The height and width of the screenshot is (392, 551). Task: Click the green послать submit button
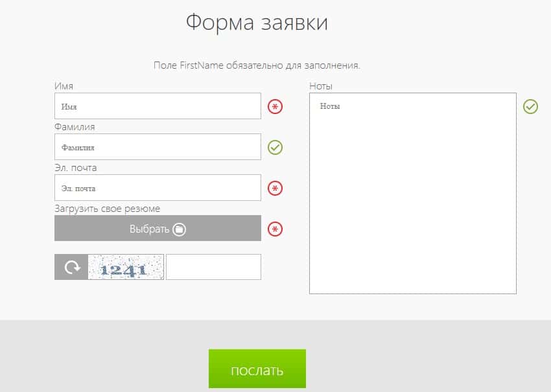[257, 369]
